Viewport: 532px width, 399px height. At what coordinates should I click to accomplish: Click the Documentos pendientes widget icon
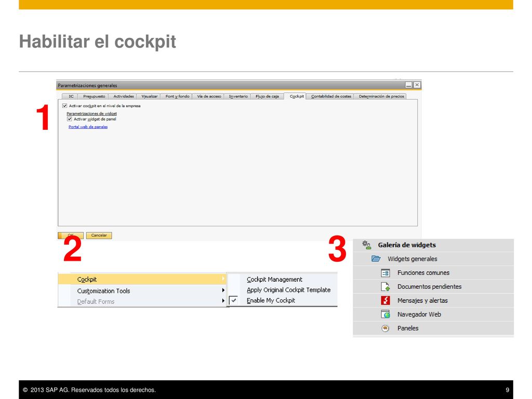(x=385, y=287)
